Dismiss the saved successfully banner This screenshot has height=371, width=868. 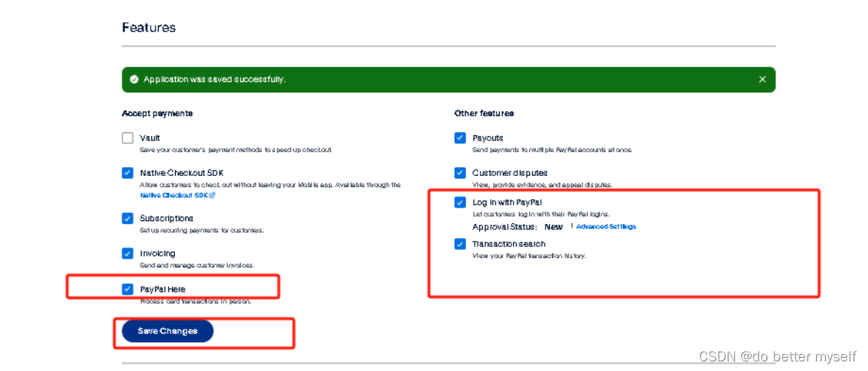point(762,79)
